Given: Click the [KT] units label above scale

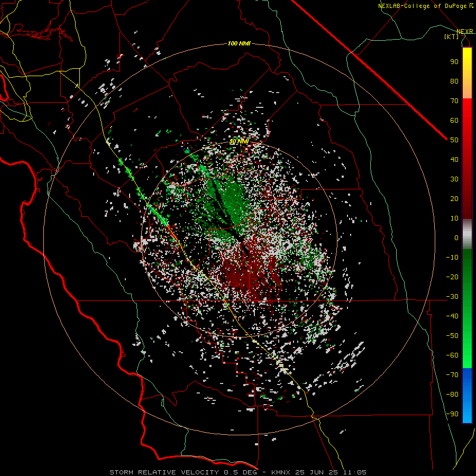Looking at the screenshot, I should click(451, 36).
